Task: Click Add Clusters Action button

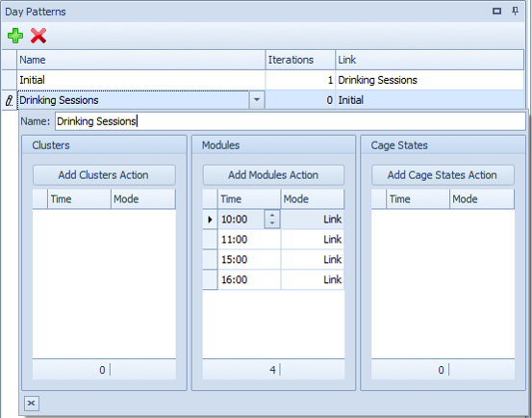Action: (104, 175)
